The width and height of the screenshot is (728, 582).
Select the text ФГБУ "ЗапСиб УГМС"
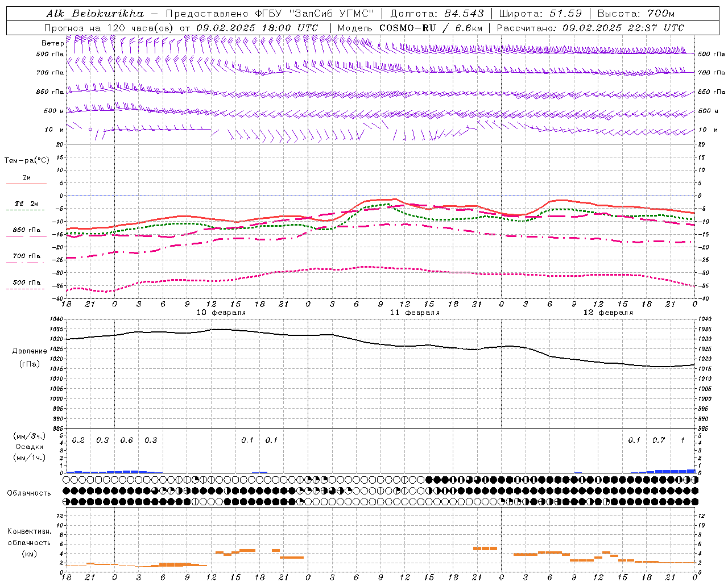[x=315, y=14]
